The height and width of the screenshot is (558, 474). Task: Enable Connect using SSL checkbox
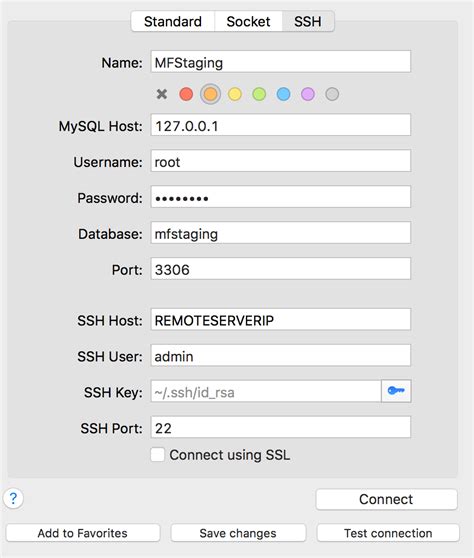pyautogui.click(x=157, y=455)
